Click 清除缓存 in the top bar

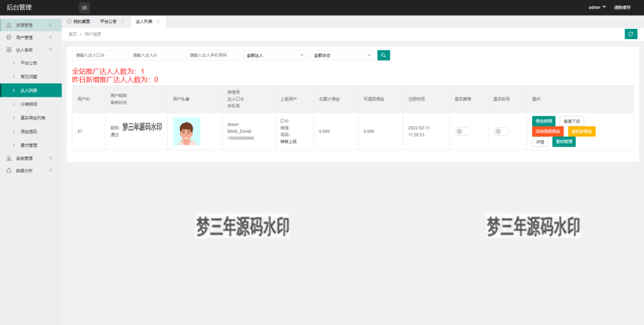pyautogui.click(x=622, y=8)
